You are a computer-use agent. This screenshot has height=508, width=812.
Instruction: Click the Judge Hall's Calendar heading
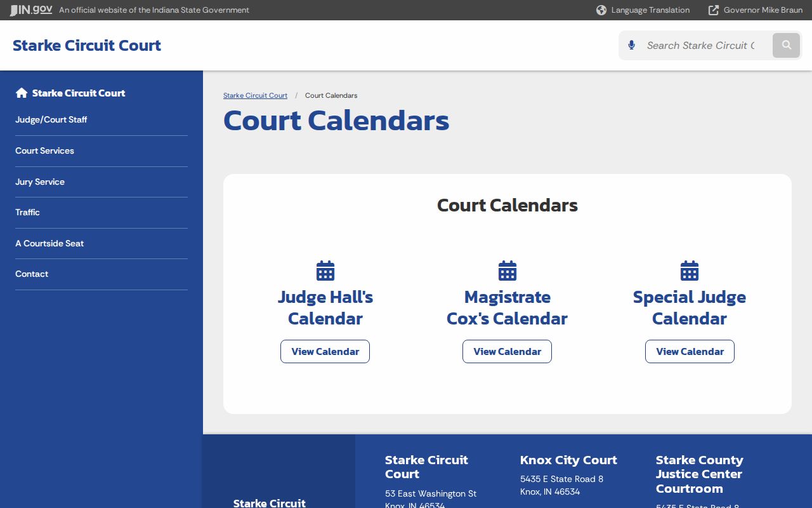[x=325, y=308]
